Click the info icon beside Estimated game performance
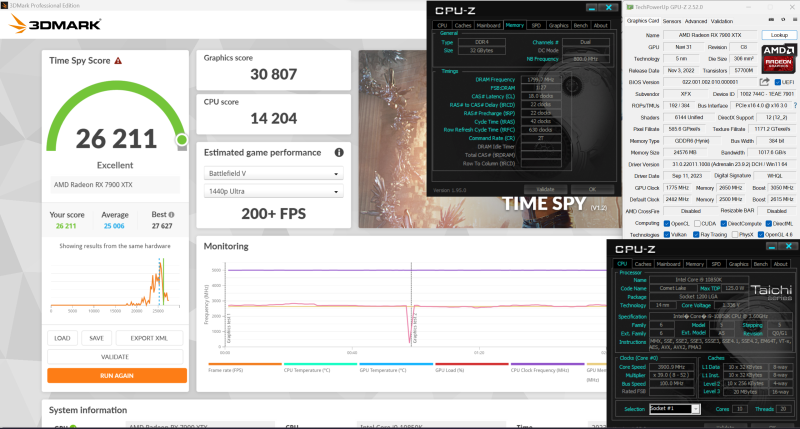This screenshot has height=429, width=800. click(x=339, y=152)
